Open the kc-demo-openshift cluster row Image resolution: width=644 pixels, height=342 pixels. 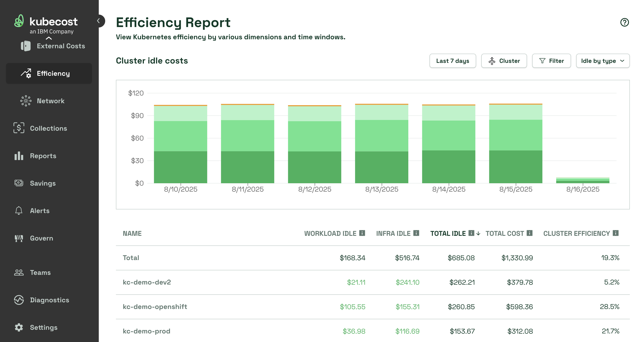(x=155, y=307)
